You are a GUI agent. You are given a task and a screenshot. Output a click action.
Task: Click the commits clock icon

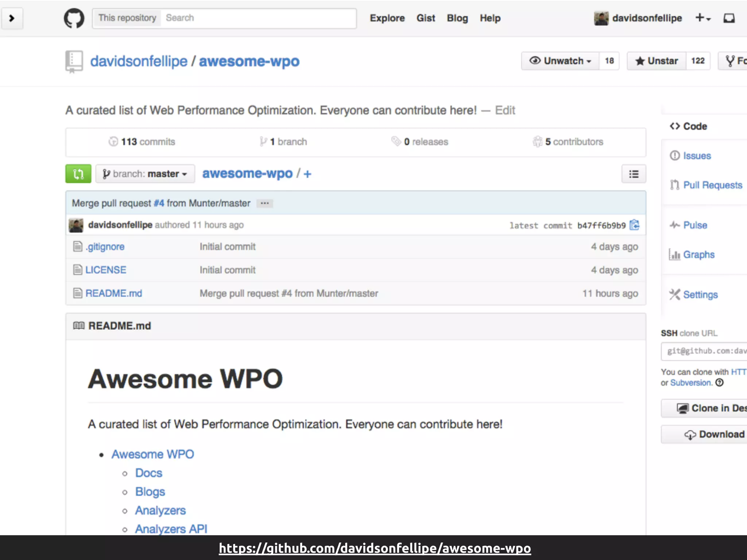tap(113, 141)
